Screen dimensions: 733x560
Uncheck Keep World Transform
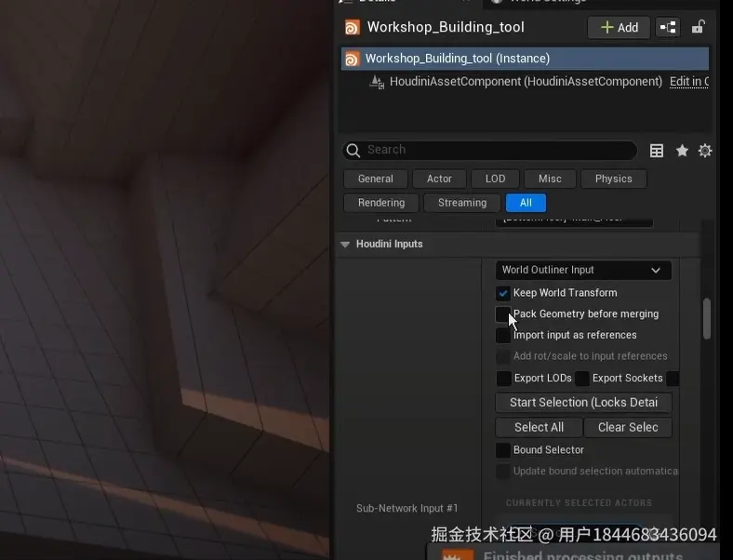click(503, 293)
